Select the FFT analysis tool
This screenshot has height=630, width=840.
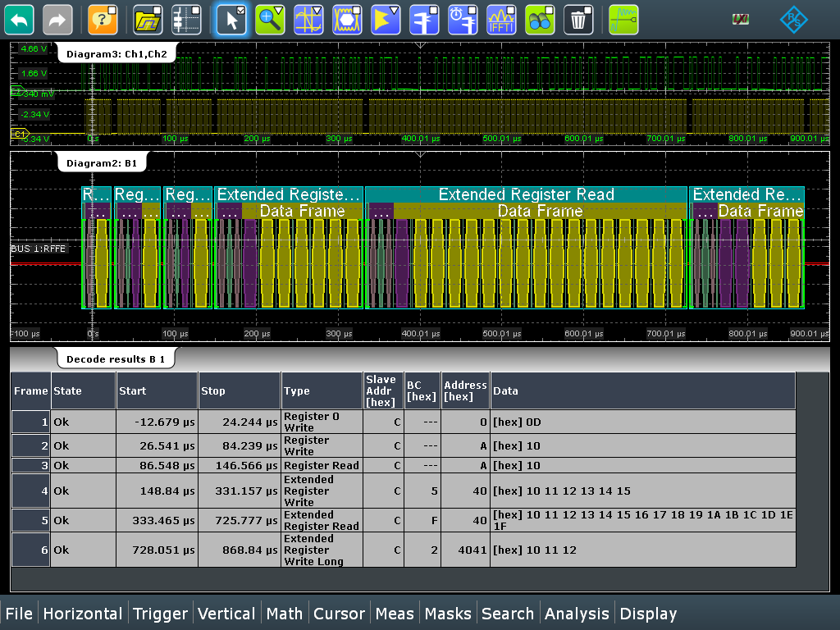[x=501, y=20]
